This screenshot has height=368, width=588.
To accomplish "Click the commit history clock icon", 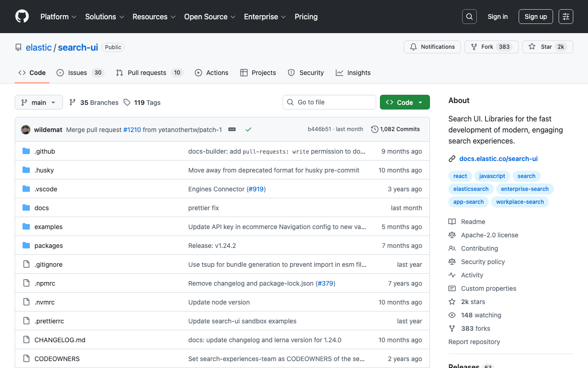I will click(x=373, y=129).
